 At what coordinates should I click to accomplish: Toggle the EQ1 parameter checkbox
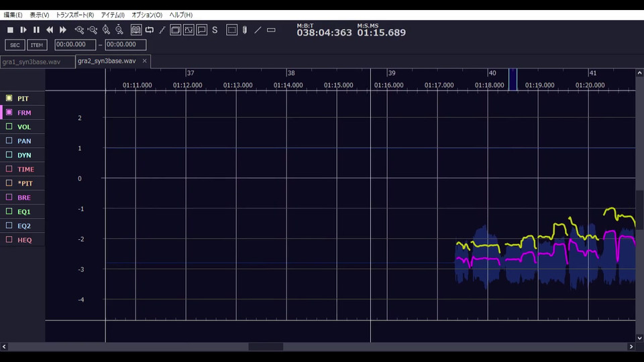9,211
